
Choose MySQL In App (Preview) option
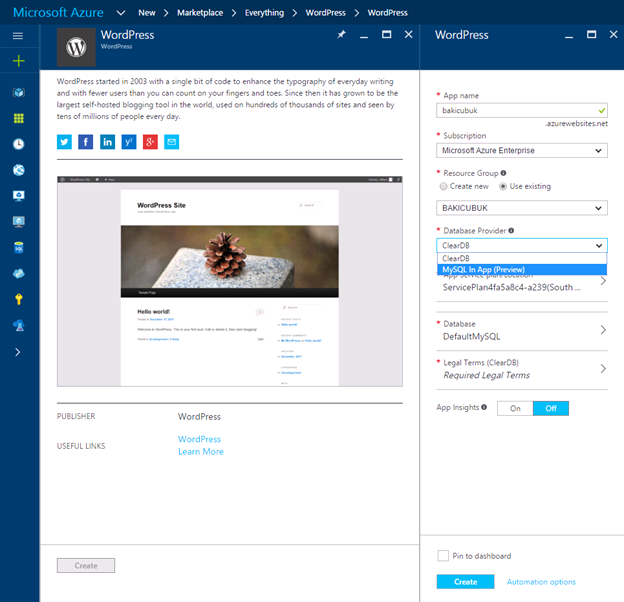pyautogui.click(x=522, y=270)
